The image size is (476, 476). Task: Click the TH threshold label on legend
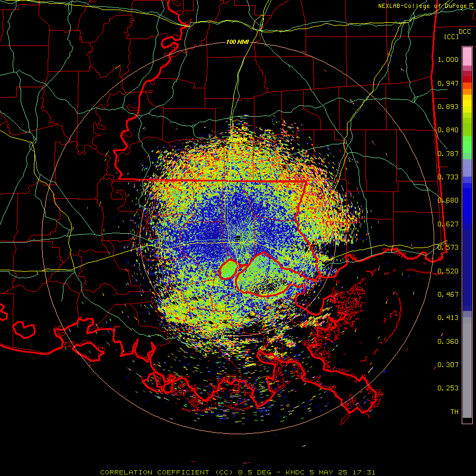tap(454, 412)
